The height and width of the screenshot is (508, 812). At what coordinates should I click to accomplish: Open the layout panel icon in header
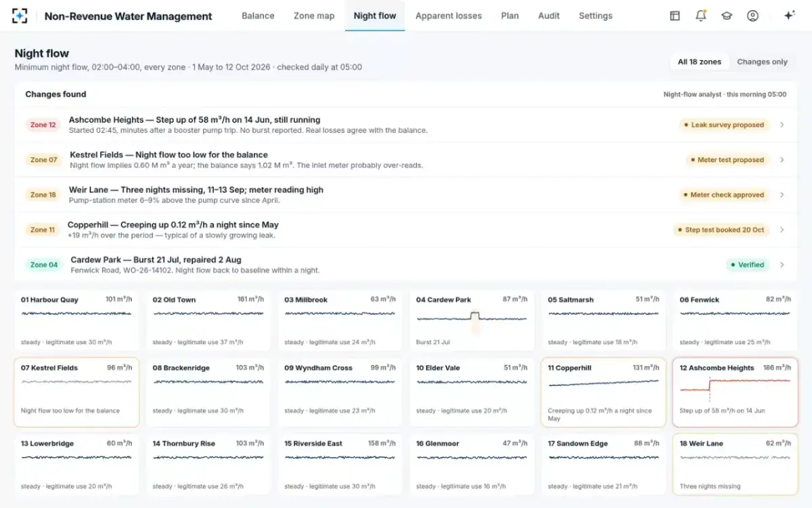click(x=675, y=16)
